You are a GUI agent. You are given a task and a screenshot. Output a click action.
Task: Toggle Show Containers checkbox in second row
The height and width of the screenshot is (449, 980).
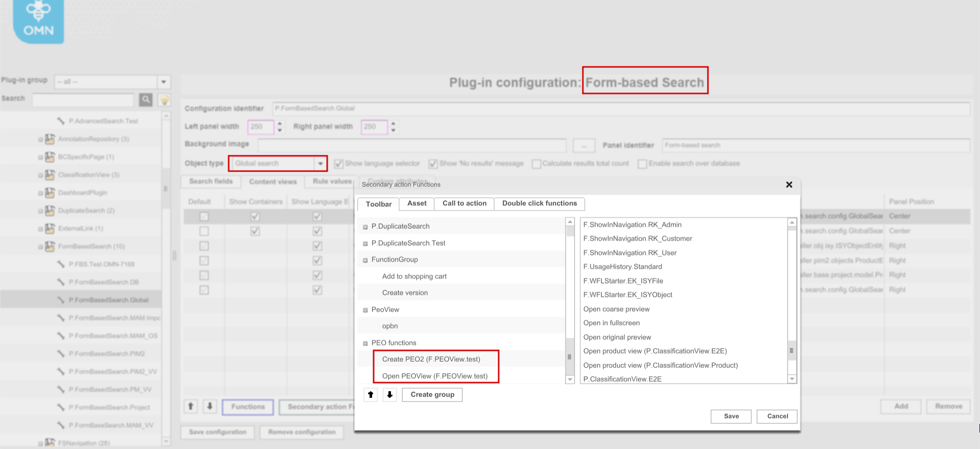point(255,231)
